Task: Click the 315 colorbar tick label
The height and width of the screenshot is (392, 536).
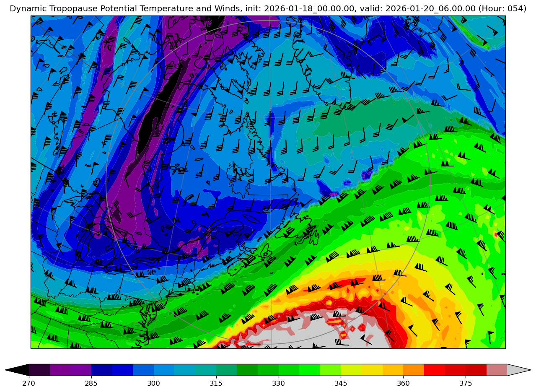Action: point(216,384)
